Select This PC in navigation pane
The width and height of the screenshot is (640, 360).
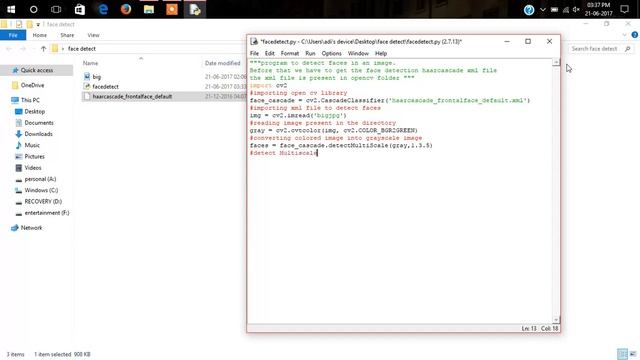[x=30, y=100]
